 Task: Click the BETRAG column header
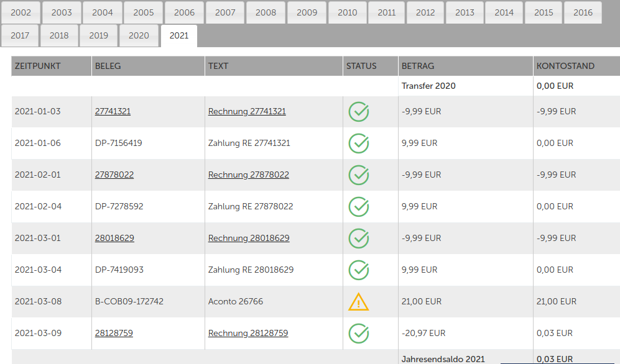point(418,66)
